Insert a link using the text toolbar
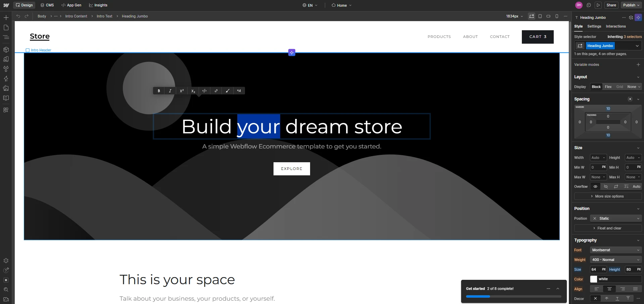644x304 pixels. 216,91
